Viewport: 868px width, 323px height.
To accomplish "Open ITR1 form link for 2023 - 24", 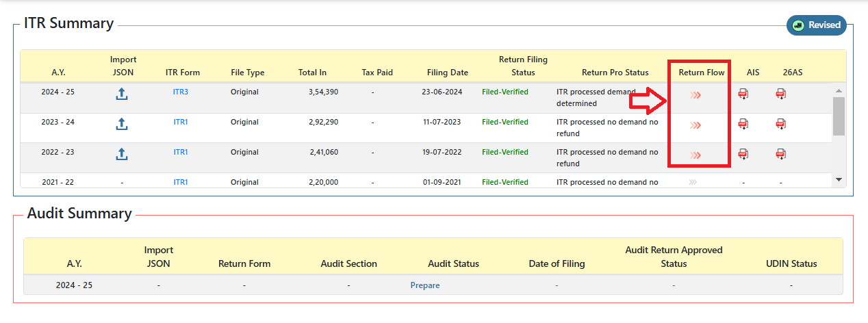I will click(181, 122).
